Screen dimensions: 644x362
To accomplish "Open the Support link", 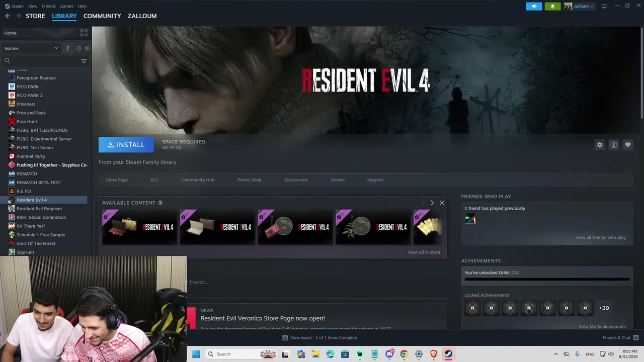I will point(375,180).
